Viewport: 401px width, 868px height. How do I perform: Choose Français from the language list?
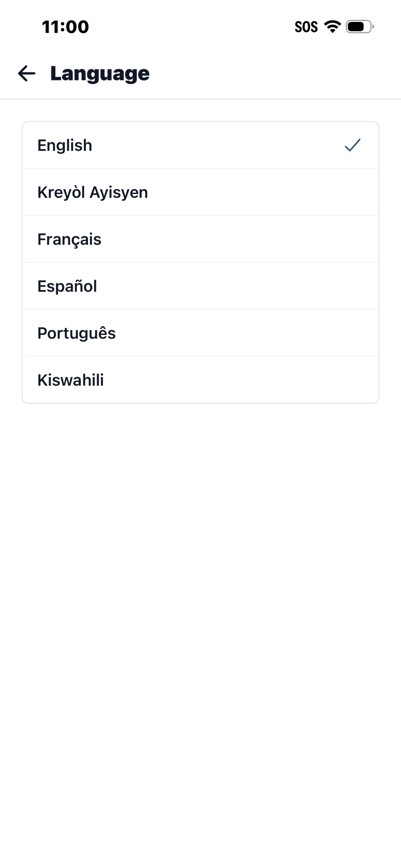click(x=200, y=239)
